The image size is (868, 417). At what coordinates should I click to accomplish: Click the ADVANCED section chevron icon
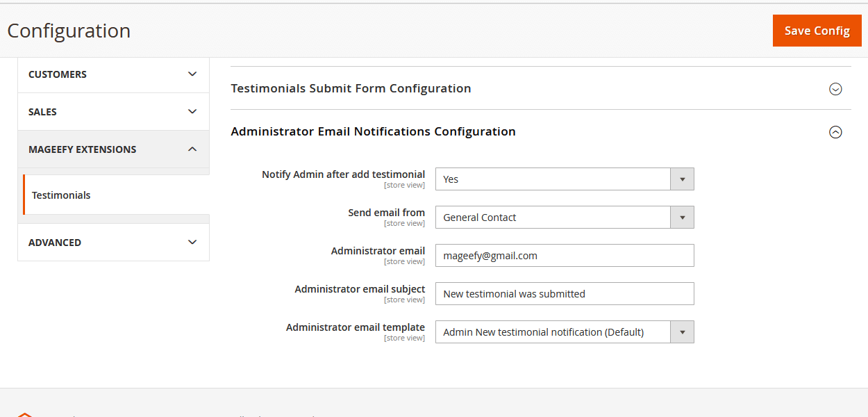click(192, 243)
